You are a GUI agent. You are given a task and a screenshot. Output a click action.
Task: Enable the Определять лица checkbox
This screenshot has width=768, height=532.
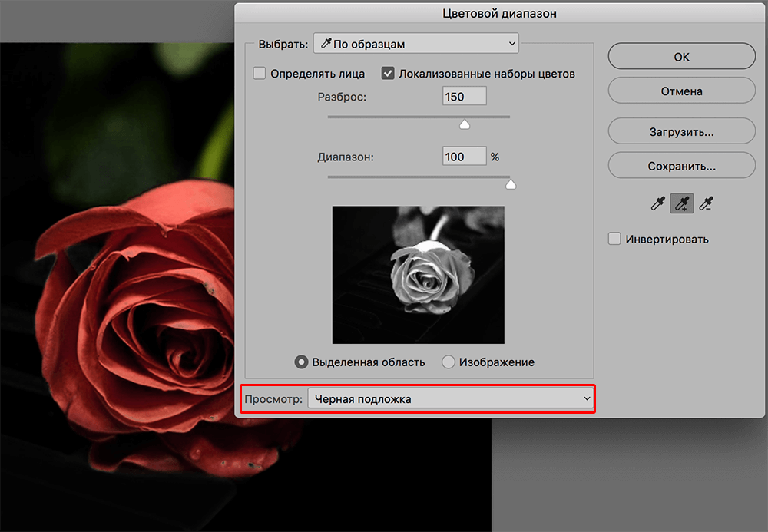[x=260, y=74]
